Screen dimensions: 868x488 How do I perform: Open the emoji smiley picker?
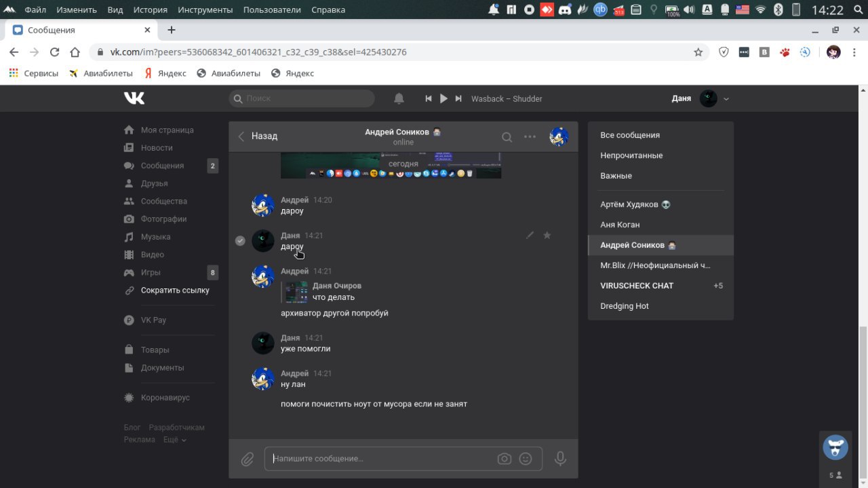(526, 459)
